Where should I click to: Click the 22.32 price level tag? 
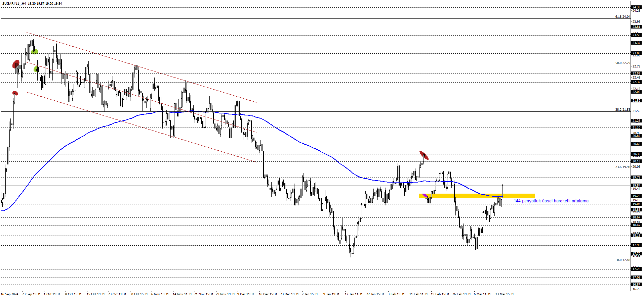click(636, 82)
